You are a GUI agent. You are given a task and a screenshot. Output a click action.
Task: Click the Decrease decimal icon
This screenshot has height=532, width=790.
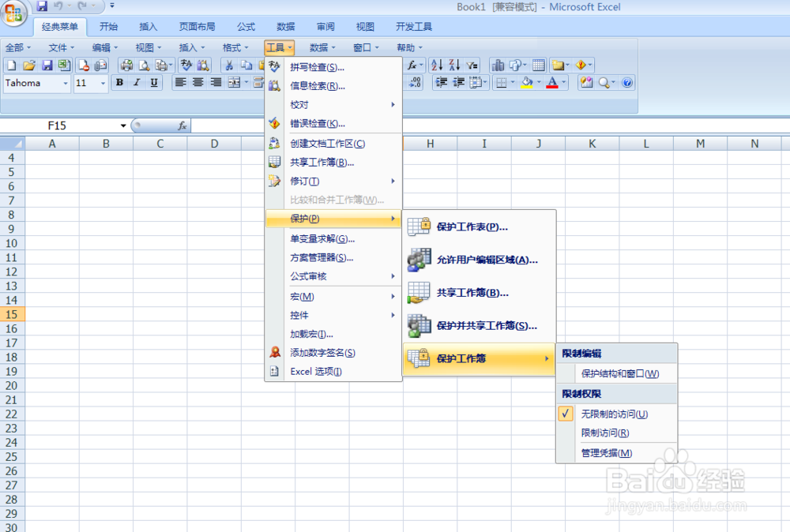pyautogui.click(x=416, y=83)
